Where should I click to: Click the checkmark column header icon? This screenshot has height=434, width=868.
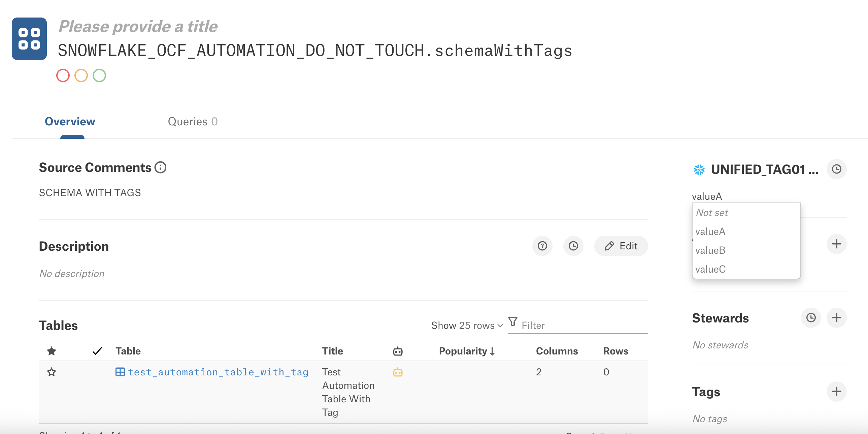click(x=97, y=351)
